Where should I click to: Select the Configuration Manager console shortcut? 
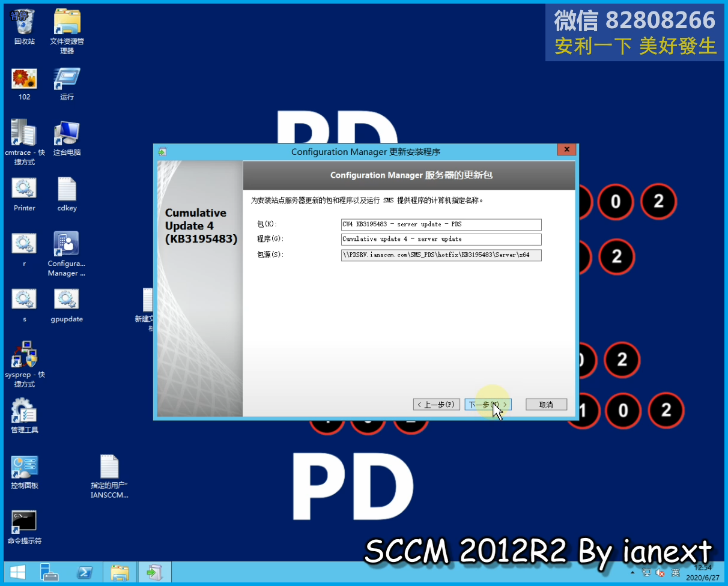67,254
